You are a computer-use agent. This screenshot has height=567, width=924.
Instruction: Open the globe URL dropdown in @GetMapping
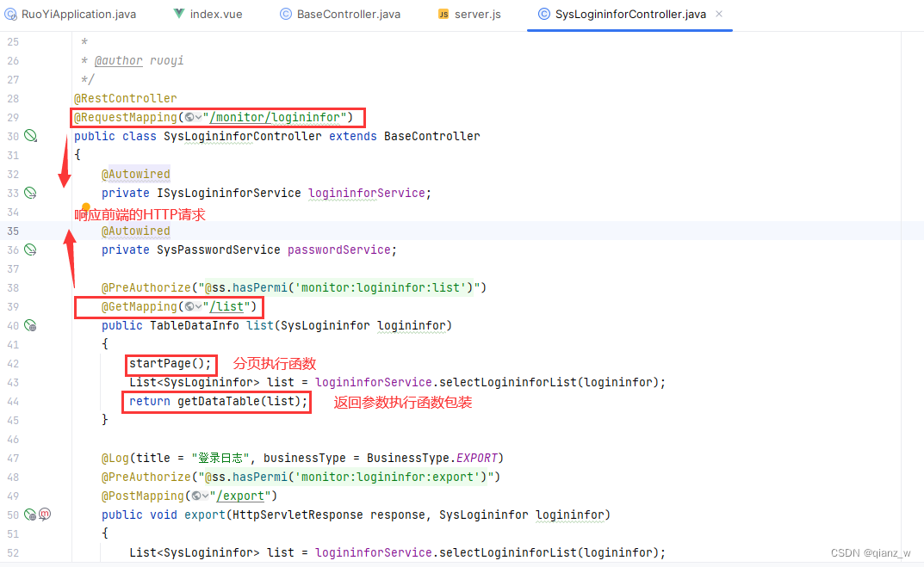coord(193,307)
